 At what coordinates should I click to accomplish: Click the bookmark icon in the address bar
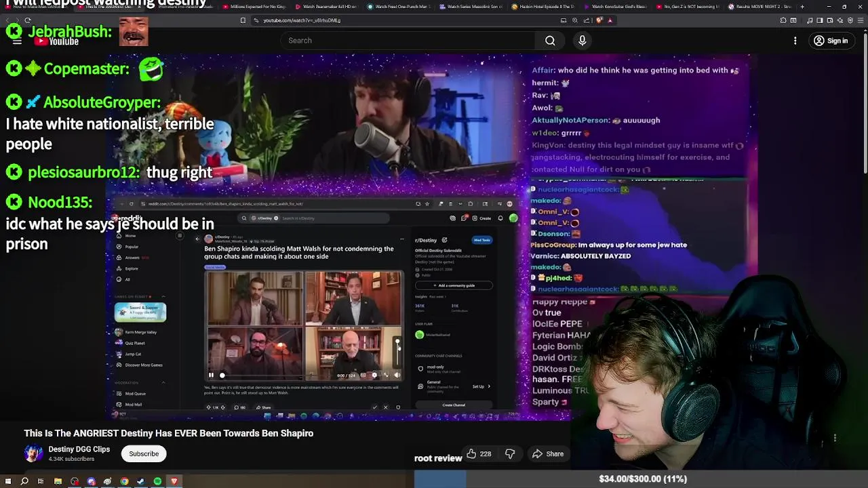[x=243, y=20]
